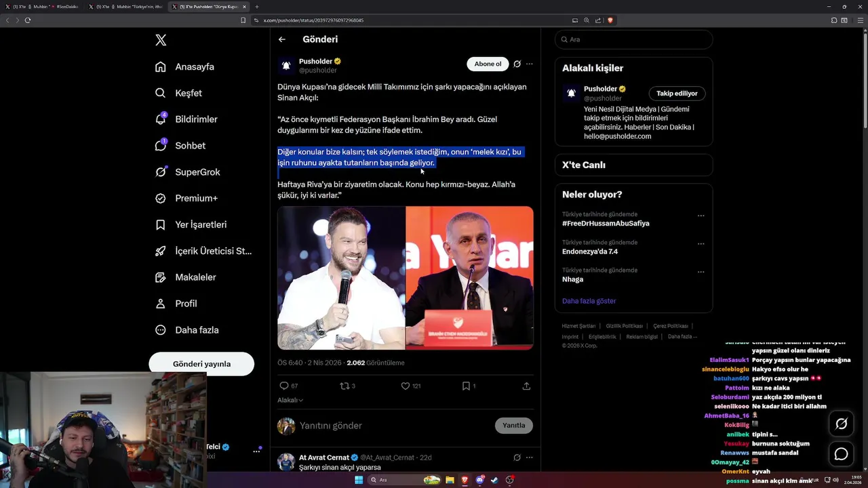Open more menu on Cernat reply
Viewport: 868px width, 488px height.
pos(530,457)
